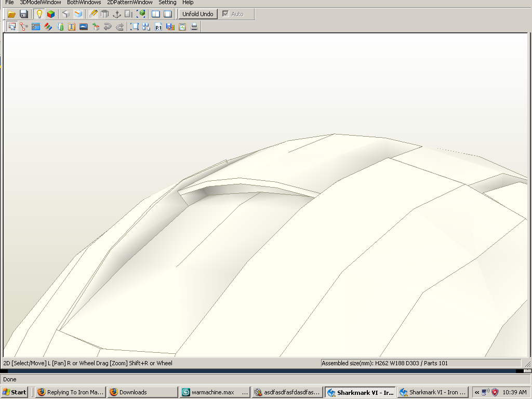Click the 10:39 AM taskbar clock
The height and width of the screenshot is (399, 532).
(514, 392)
